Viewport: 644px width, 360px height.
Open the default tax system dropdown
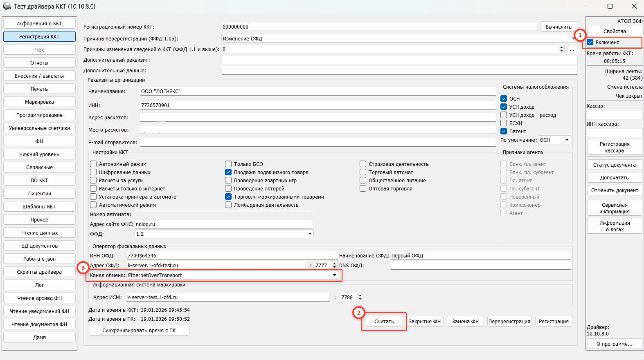pyautogui.click(x=567, y=140)
